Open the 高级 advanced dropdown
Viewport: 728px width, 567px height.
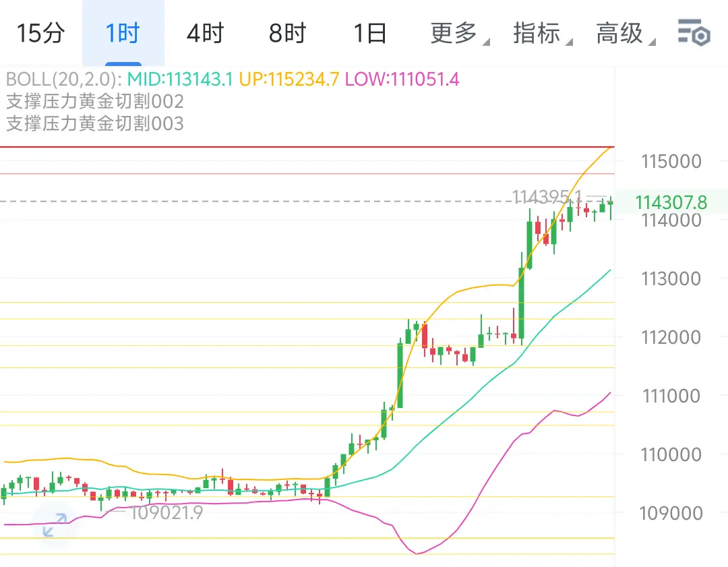point(625,34)
